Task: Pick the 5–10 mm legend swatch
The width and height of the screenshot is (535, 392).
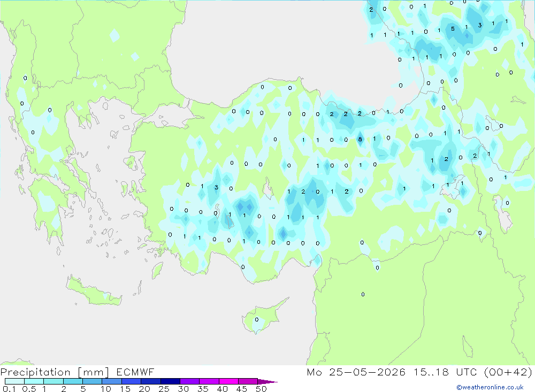Action: [92, 381]
